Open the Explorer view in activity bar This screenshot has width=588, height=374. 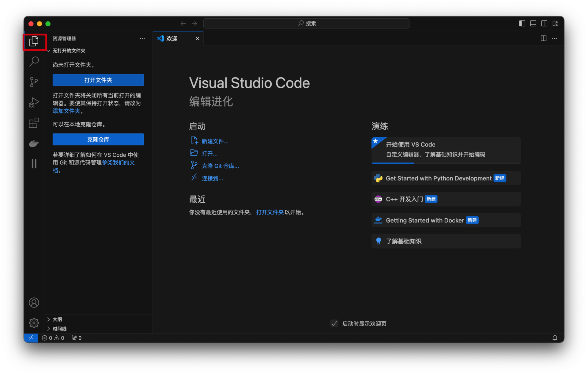pos(34,41)
